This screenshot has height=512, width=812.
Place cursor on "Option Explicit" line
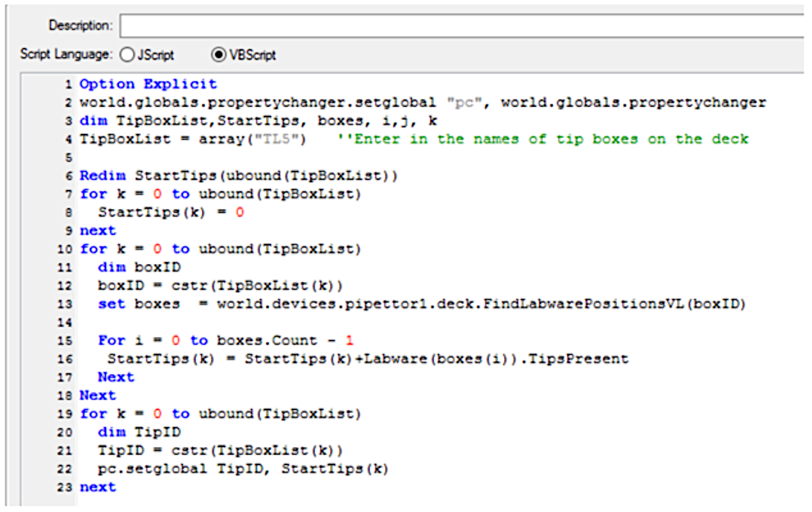tap(148, 84)
